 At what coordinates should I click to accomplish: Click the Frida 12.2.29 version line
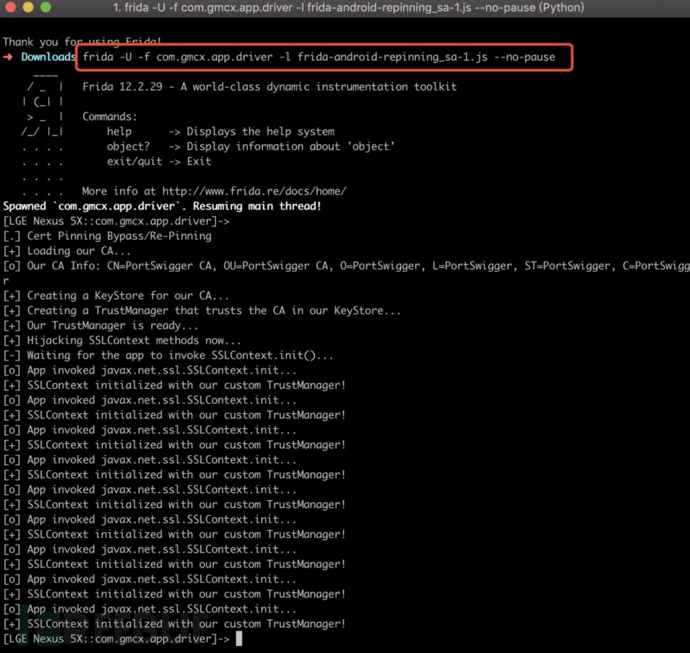click(269, 87)
